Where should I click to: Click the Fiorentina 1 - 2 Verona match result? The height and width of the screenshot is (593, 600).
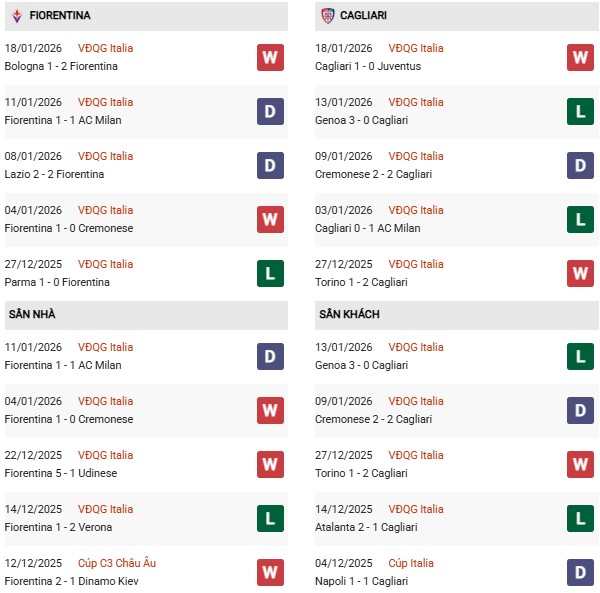click(x=58, y=527)
